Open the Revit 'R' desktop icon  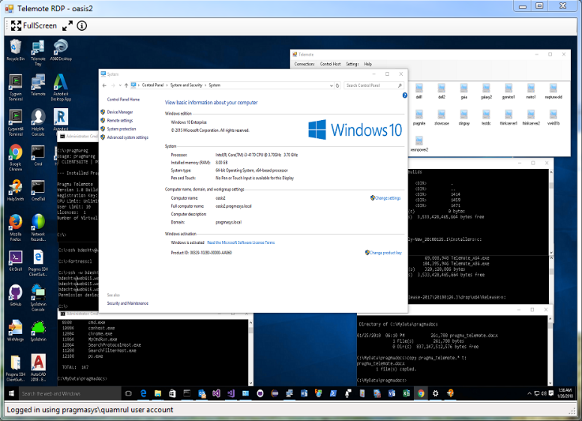61,119
